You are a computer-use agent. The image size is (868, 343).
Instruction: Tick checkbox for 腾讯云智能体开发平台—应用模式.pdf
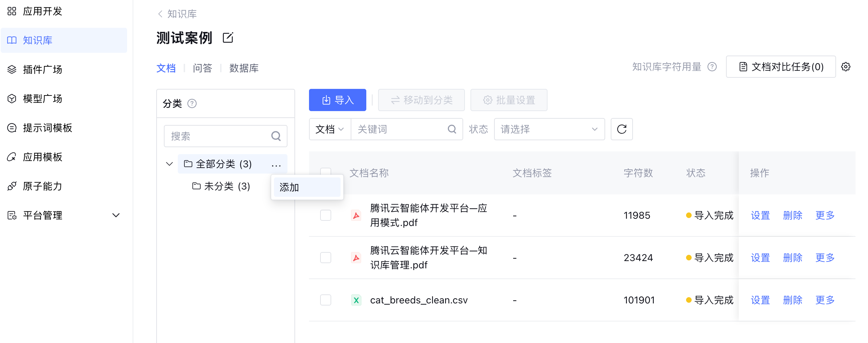(325, 215)
